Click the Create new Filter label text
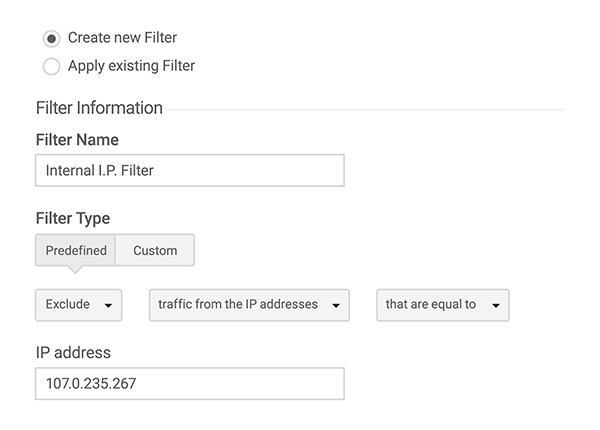This screenshot has width=600, height=430. (122, 37)
